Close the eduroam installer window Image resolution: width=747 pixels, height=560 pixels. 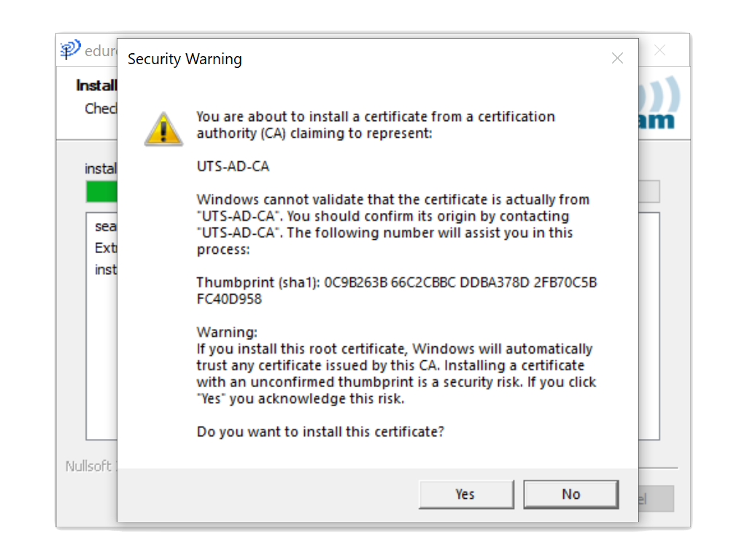click(x=659, y=50)
